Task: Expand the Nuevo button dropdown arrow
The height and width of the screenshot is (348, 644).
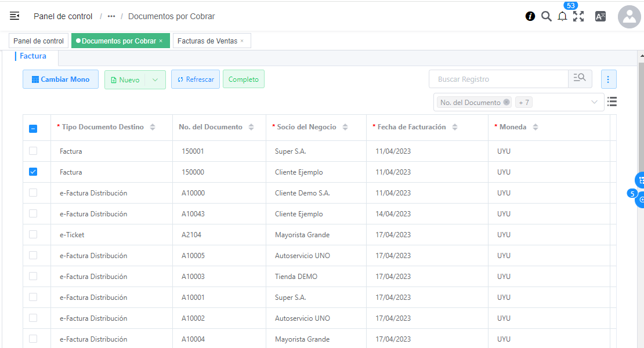Action: pos(155,80)
